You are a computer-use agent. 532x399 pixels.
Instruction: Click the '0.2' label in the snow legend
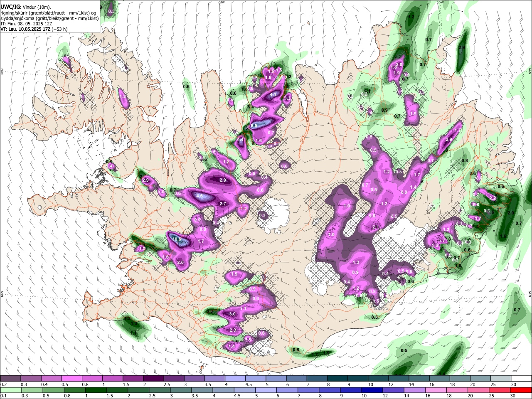pos(3,384)
